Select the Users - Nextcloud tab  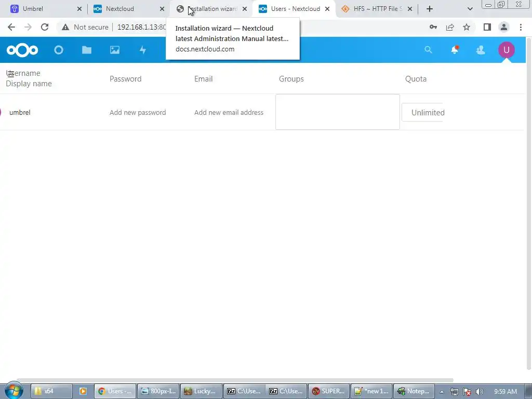295,9
